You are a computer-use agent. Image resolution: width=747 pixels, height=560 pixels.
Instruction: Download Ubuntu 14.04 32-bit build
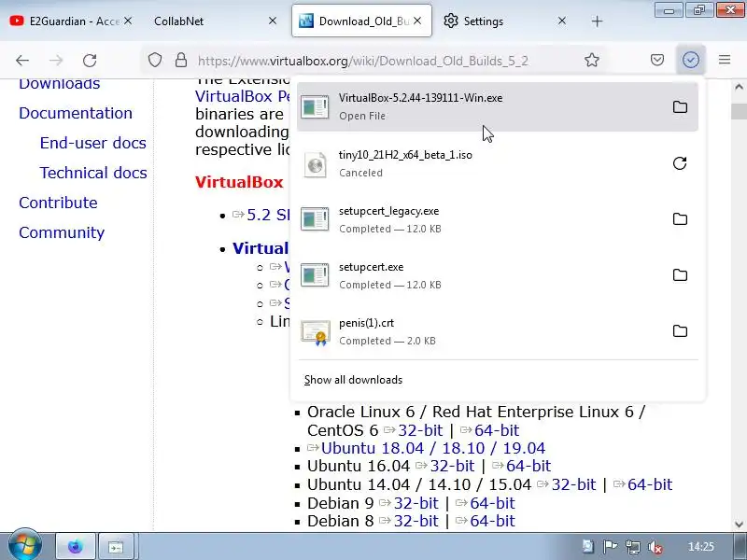coord(573,484)
